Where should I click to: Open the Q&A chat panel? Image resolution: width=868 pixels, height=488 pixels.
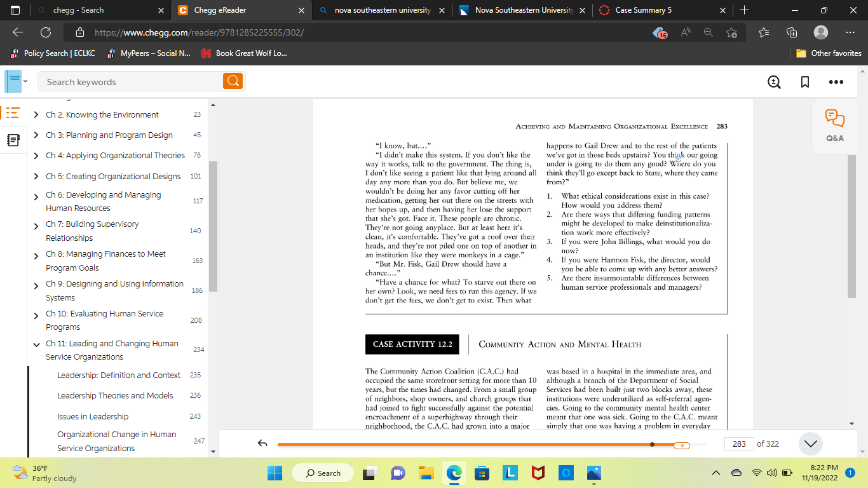click(x=835, y=125)
